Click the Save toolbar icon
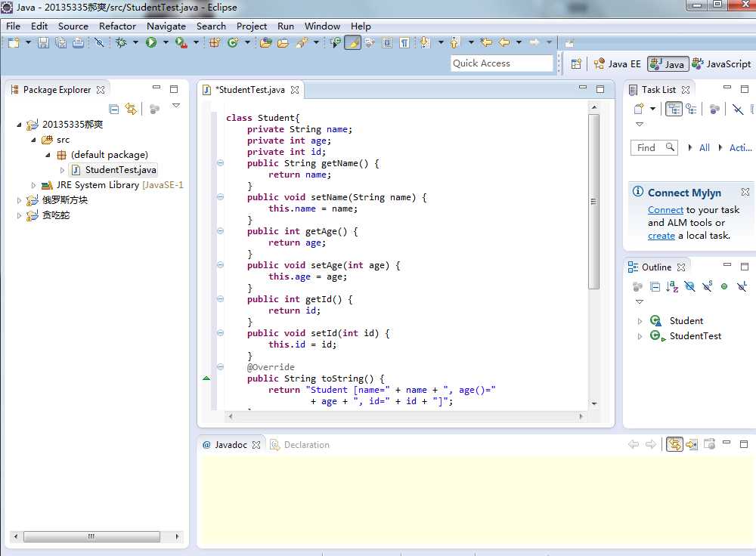 43,43
